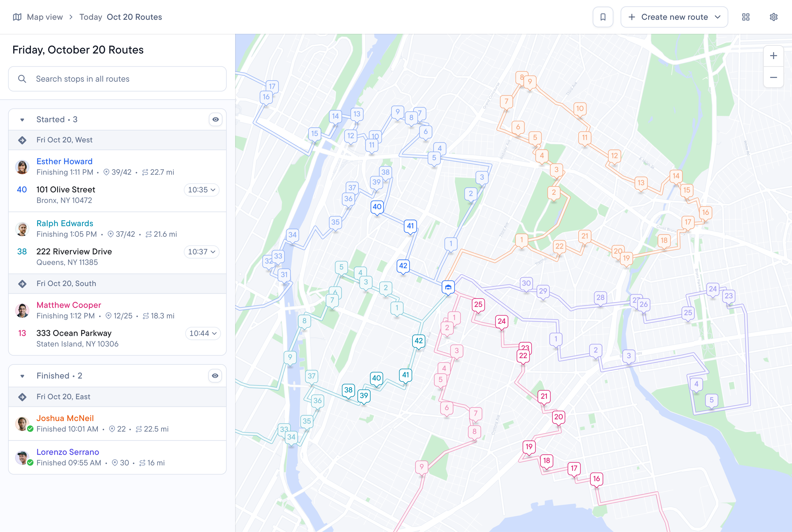Open the 10:44 time dropdown
The image size is (792, 532).
(203, 333)
